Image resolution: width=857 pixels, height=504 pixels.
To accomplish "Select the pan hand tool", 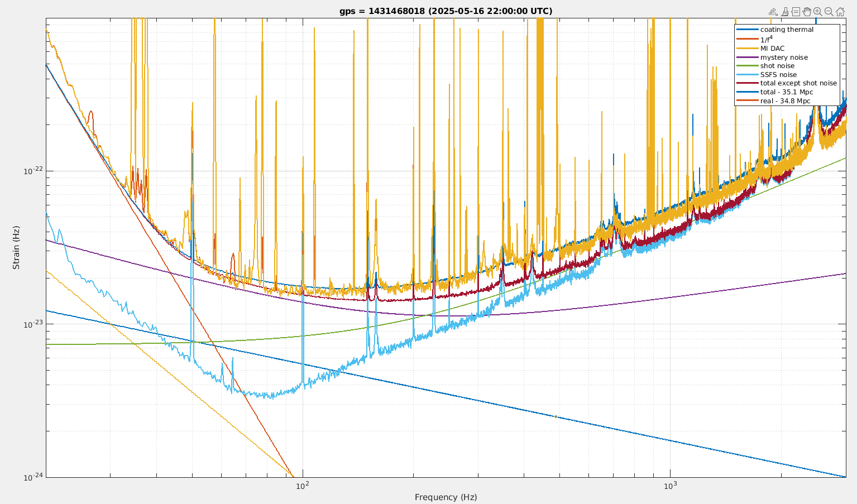I will [807, 12].
